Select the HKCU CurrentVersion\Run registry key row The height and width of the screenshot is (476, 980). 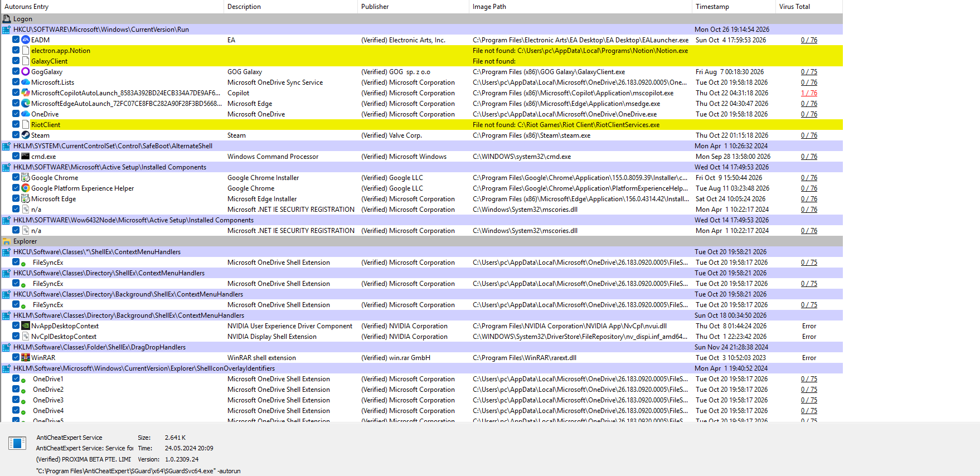(421, 30)
